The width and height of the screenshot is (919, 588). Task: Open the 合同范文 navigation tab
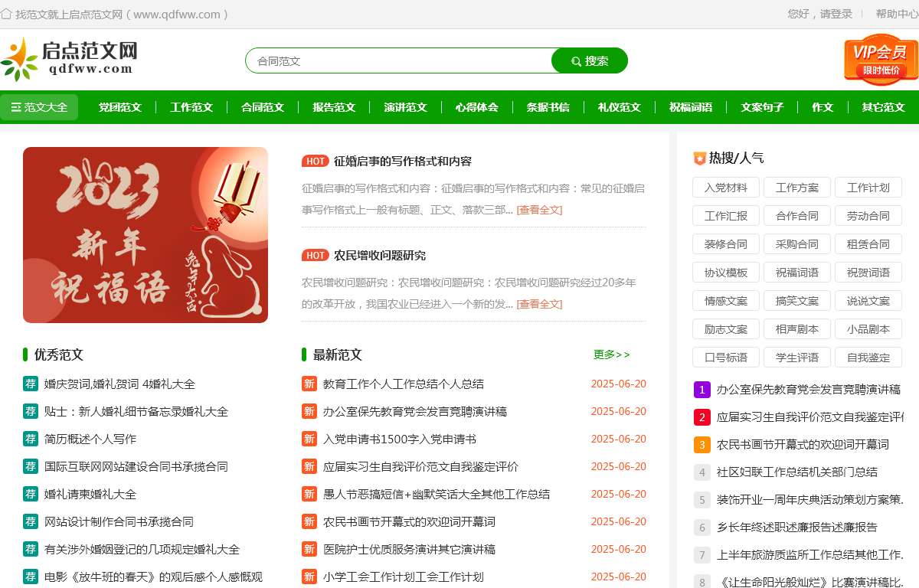263,107
